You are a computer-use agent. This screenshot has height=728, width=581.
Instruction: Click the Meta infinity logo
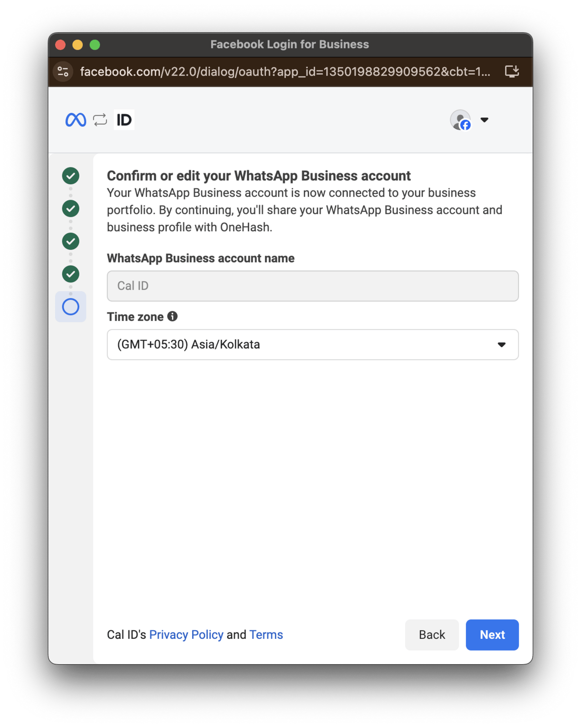point(76,120)
